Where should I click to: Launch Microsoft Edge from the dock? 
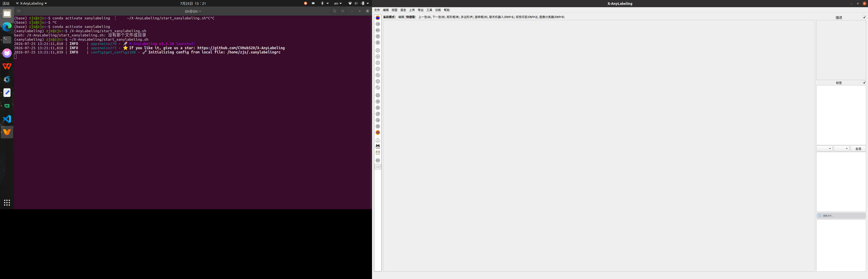[x=7, y=27]
